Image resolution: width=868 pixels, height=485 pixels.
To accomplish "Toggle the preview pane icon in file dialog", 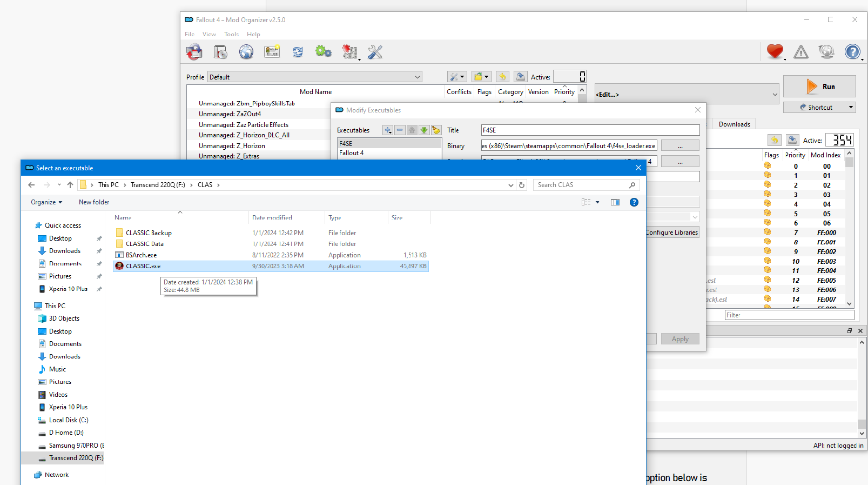I will [x=615, y=202].
